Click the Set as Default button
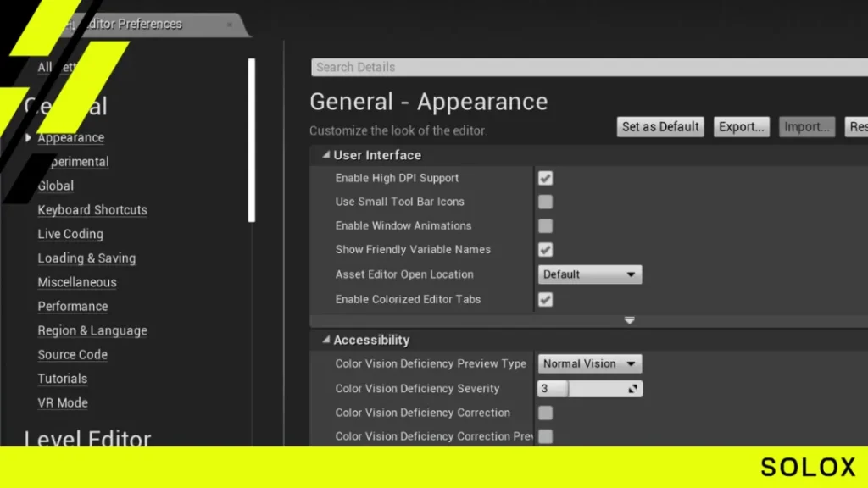Image resolution: width=868 pixels, height=488 pixels. 660,127
